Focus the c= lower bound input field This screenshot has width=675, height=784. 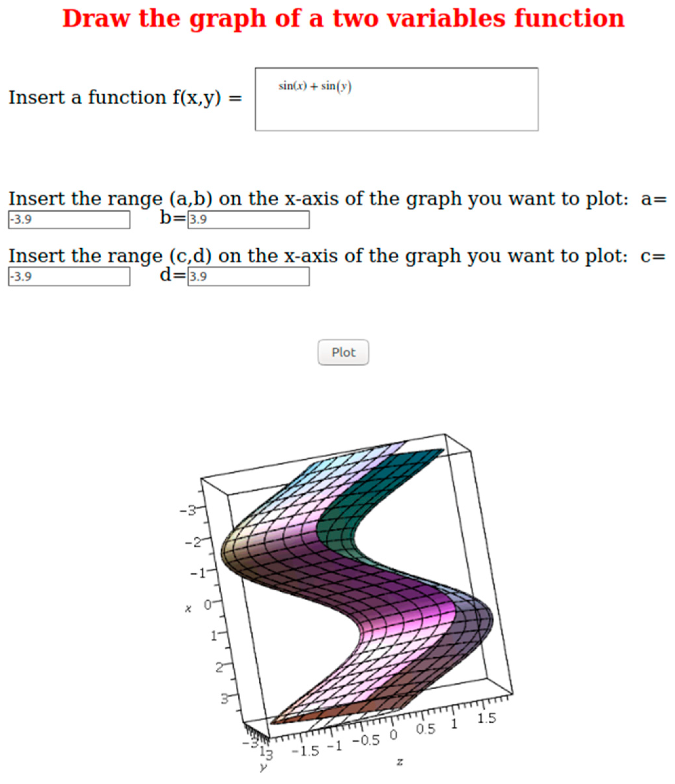(x=69, y=277)
